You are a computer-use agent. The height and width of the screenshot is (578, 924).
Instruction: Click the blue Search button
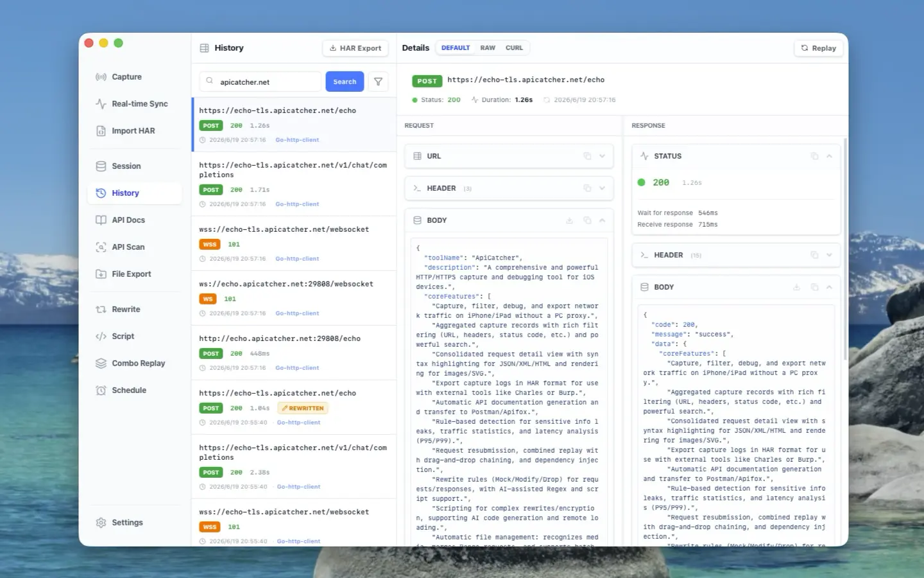345,82
